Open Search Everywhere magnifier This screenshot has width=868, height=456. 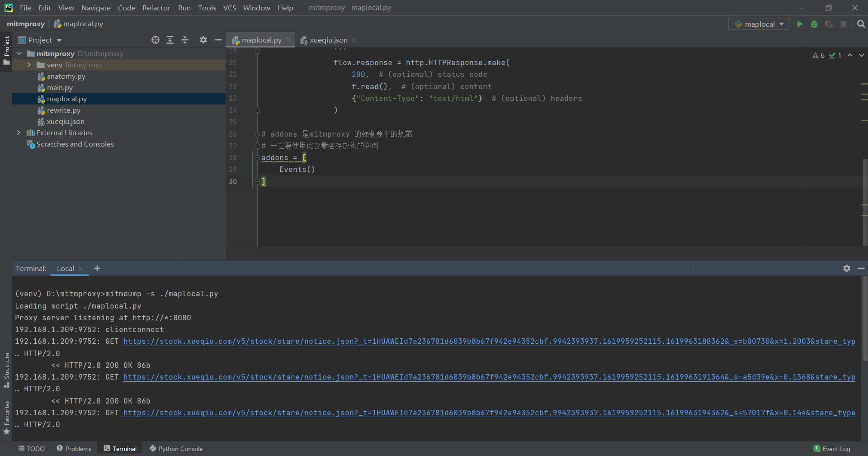861,24
